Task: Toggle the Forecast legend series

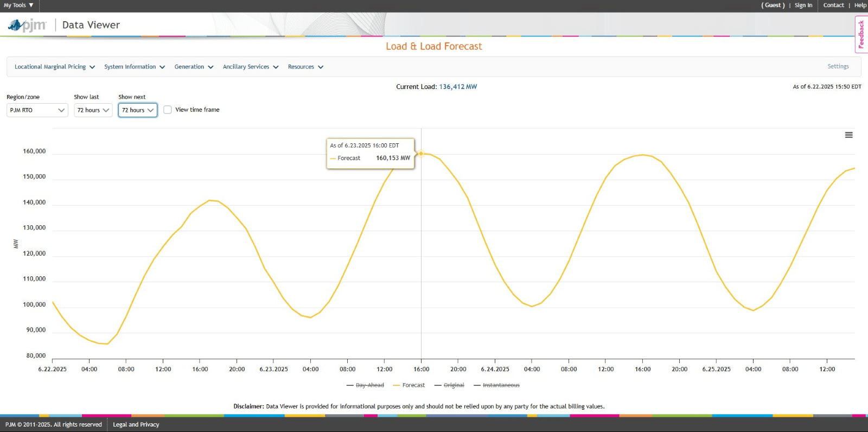Action: [409, 385]
